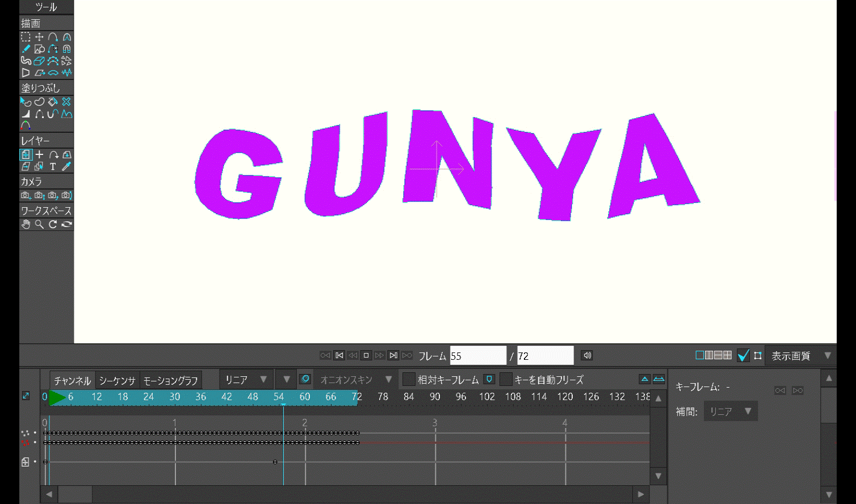856x504 pixels.
Task: Expand the 表示画質 display quality dropdown
Action: 800,356
